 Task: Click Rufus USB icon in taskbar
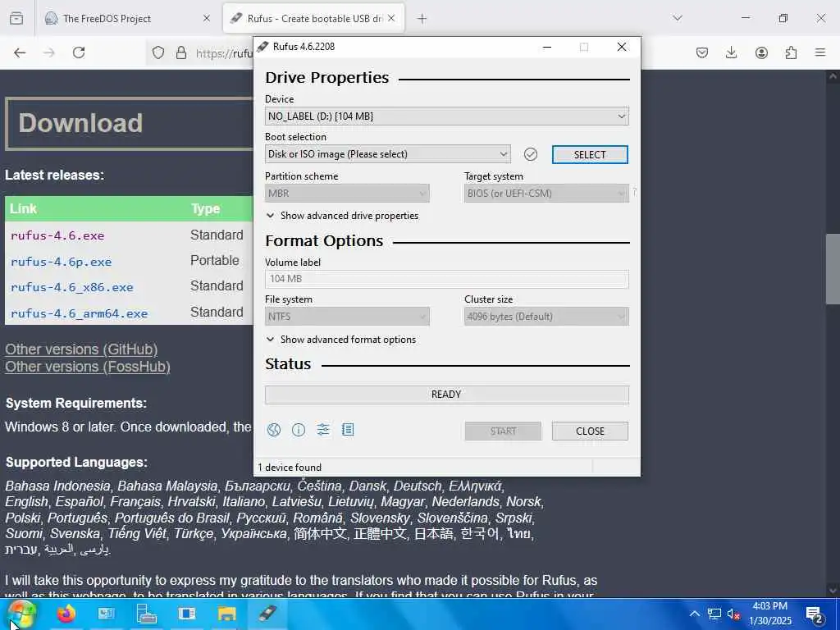pos(267,614)
